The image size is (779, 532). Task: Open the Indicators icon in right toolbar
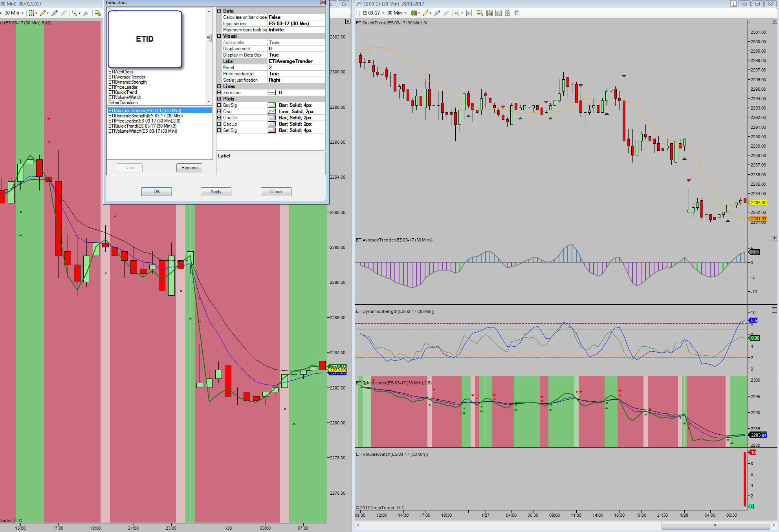499,13
